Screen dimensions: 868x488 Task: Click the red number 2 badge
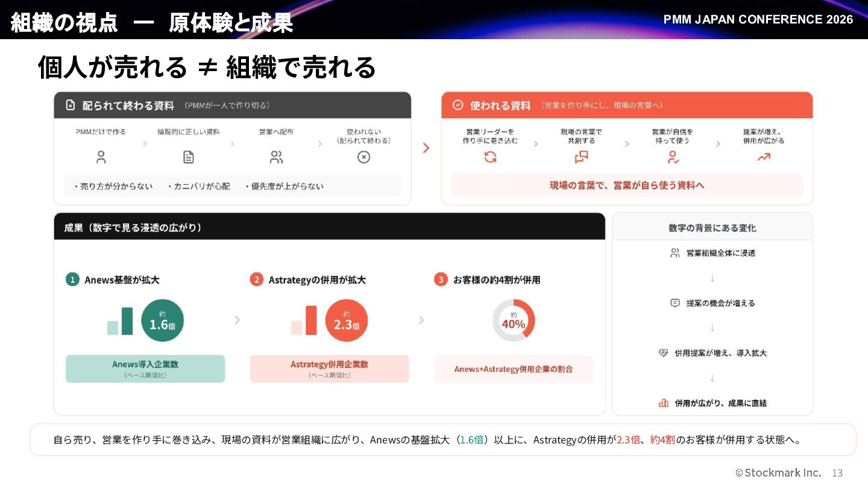pos(257,280)
